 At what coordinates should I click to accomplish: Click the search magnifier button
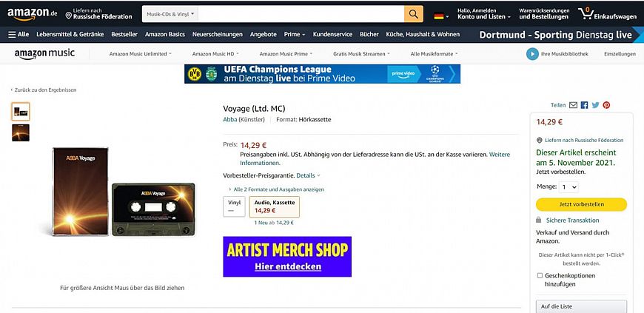tap(414, 14)
